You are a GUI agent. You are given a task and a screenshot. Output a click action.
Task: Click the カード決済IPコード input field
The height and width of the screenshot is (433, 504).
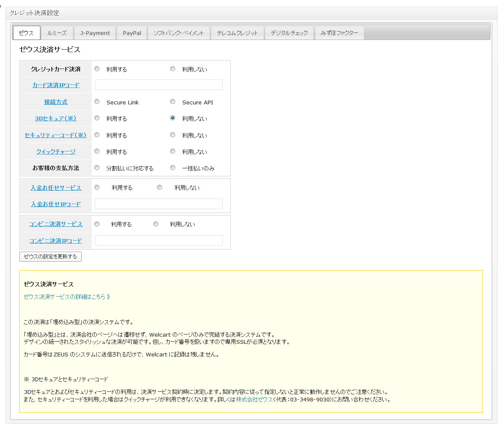pyautogui.click(x=158, y=85)
